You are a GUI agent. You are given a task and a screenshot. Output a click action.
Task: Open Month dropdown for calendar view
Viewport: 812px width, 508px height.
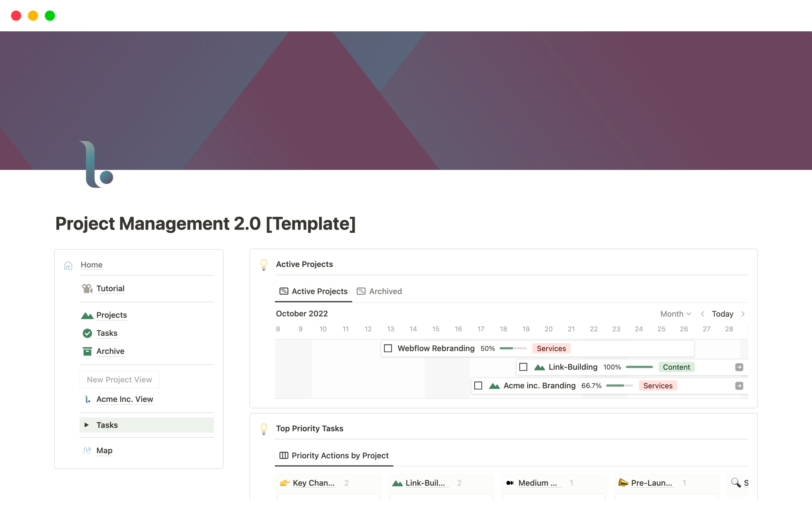(x=673, y=314)
